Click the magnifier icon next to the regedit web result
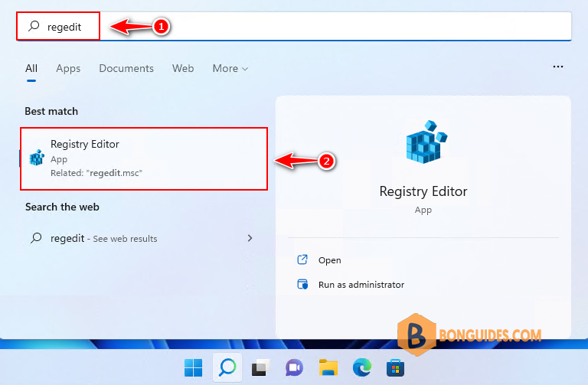 click(36, 238)
